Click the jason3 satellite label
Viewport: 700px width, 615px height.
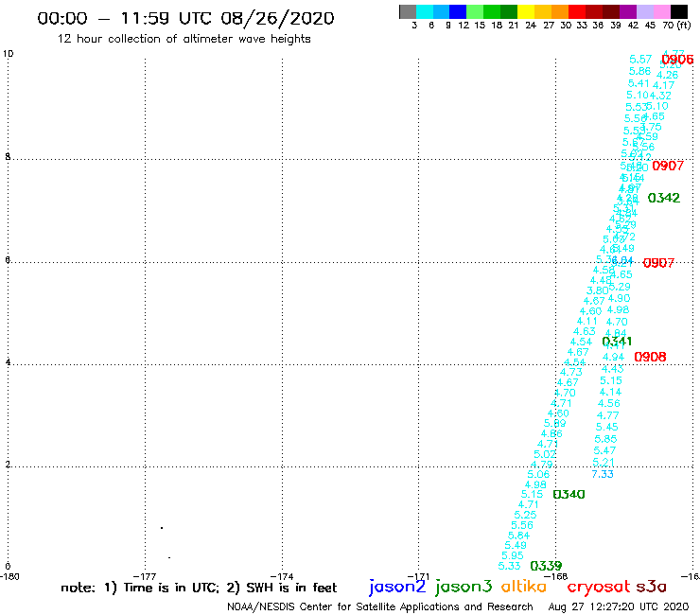pyautogui.click(x=464, y=587)
